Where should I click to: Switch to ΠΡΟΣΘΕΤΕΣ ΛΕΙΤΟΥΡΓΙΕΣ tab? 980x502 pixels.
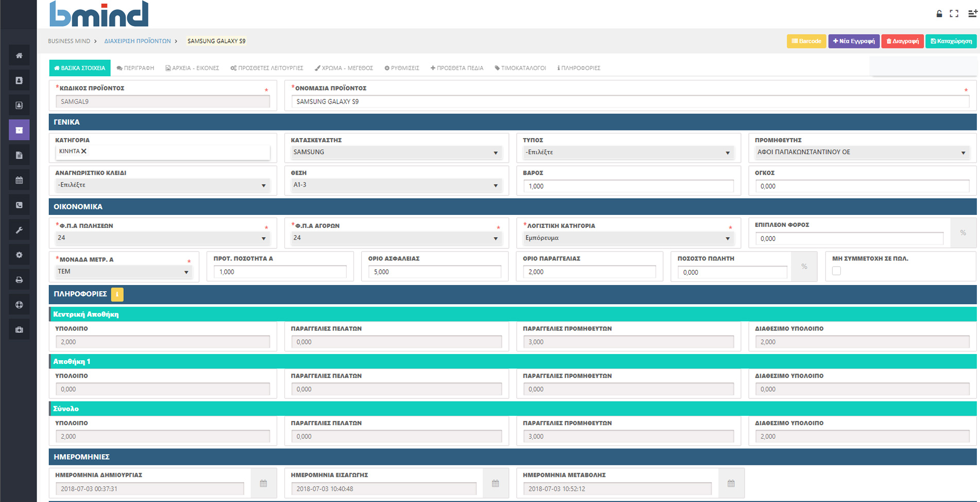(267, 68)
